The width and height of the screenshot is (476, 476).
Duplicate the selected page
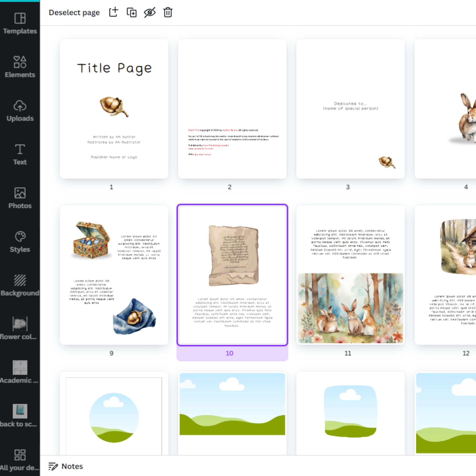[x=131, y=13]
